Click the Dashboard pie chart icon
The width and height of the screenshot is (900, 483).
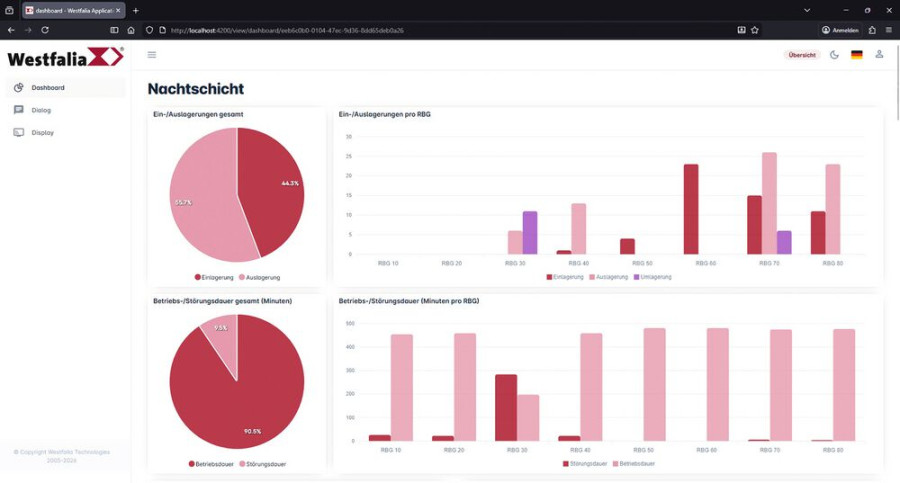click(19, 88)
